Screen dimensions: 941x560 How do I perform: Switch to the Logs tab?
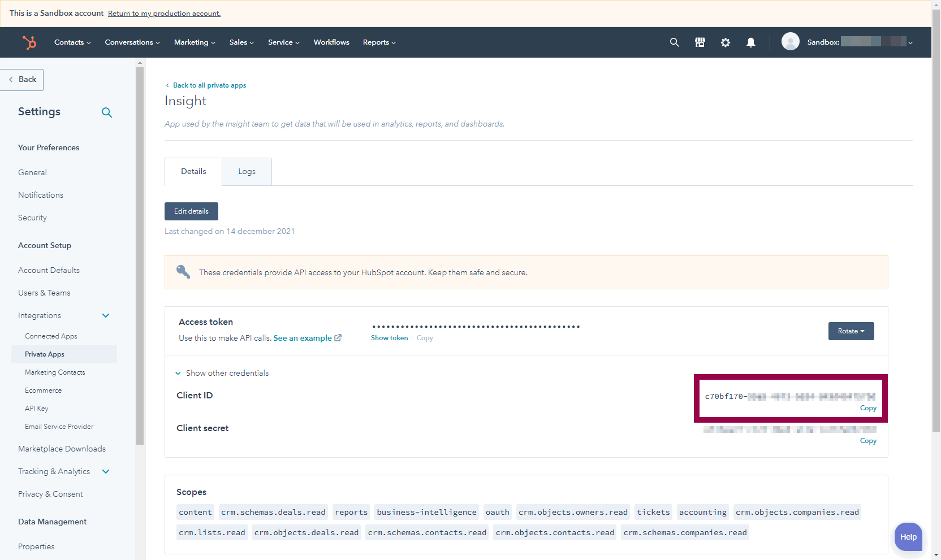point(247,172)
